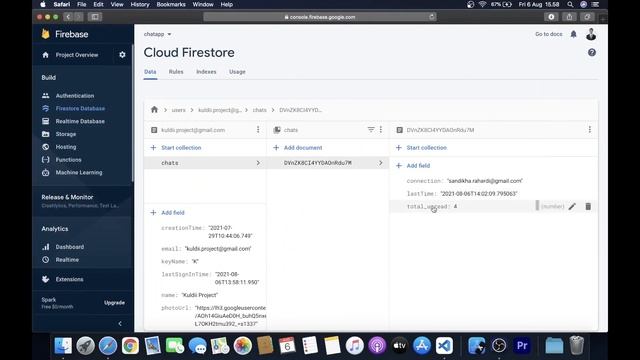Viewport: 640px width, 360px height.
Task: Open the chatapp project dropdown
Action: (x=158, y=34)
